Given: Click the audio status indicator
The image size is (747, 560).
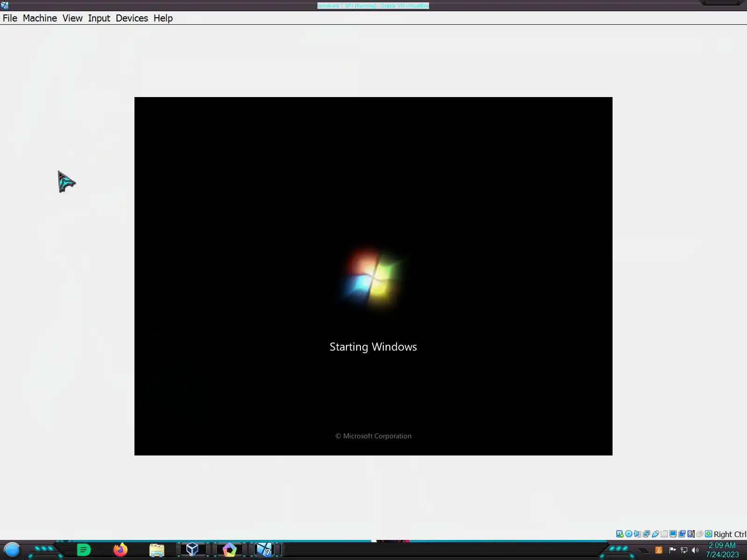Looking at the screenshot, I should pyautogui.click(x=637, y=534).
